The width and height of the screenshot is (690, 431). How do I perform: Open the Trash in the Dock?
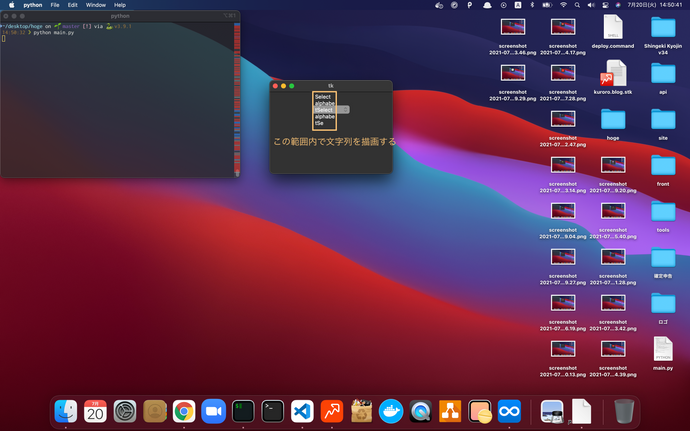tap(624, 411)
